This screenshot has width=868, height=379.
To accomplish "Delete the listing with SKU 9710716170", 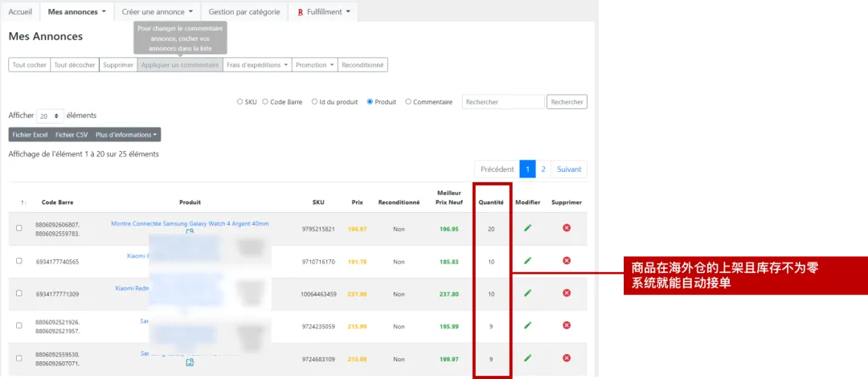I will point(567,261).
